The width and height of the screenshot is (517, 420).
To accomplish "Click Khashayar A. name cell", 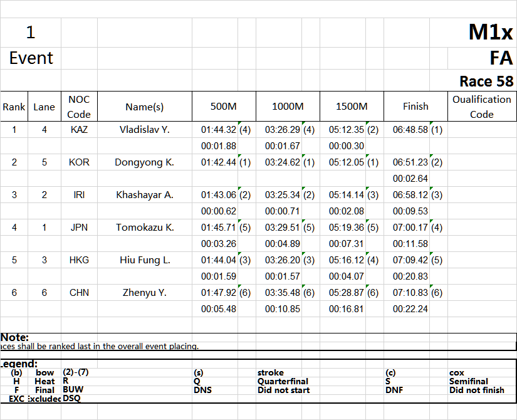I will tap(144, 195).
